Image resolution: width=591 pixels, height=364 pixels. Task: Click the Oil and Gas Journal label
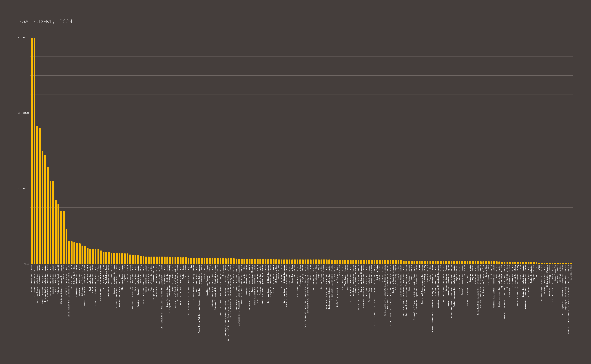pos(451,292)
